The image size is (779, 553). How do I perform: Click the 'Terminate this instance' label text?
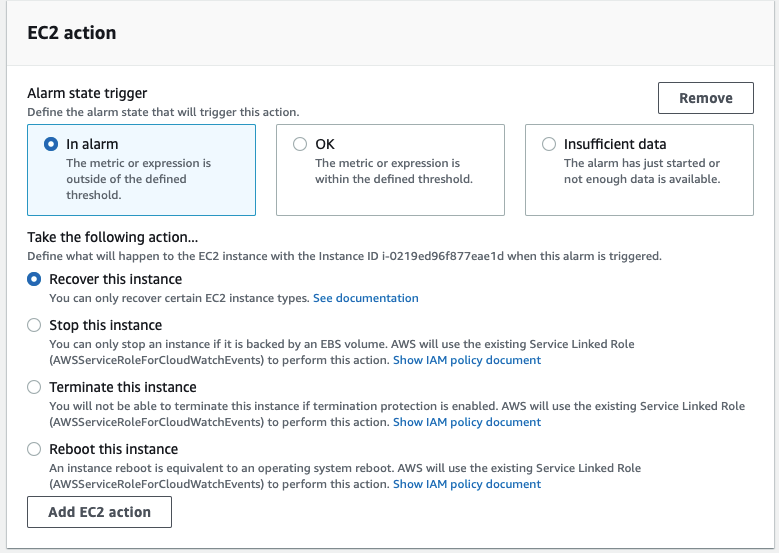(123, 387)
